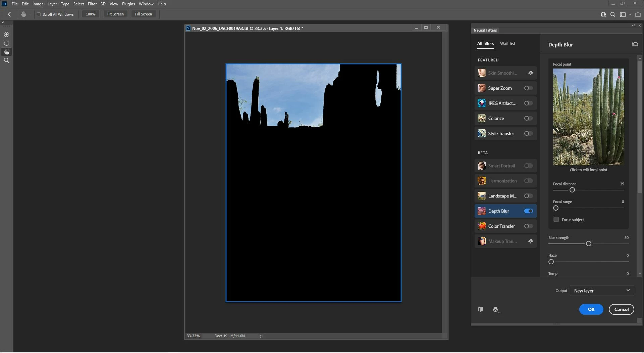
Task: Click the zoom percentage field showing 33.33%
Action: [193, 336]
